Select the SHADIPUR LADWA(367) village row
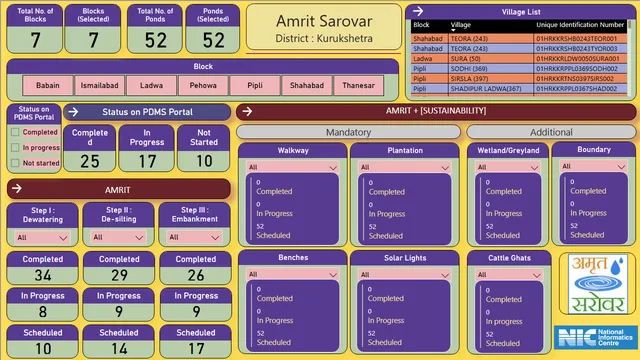The image size is (640, 360). click(519, 89)
